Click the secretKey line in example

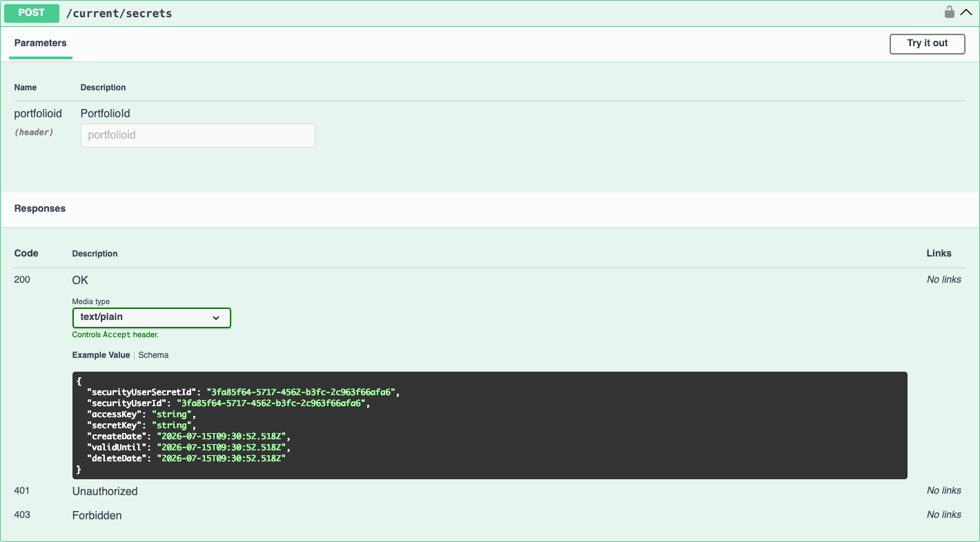coord(141,425)
